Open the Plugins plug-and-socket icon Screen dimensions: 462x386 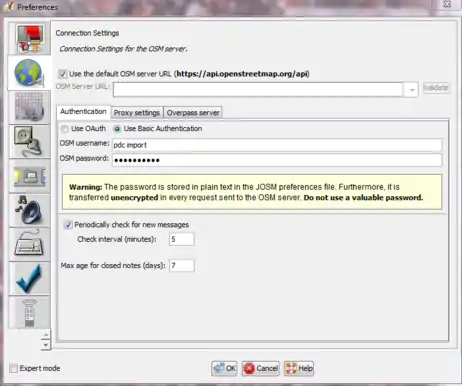[x=29, y=142]
